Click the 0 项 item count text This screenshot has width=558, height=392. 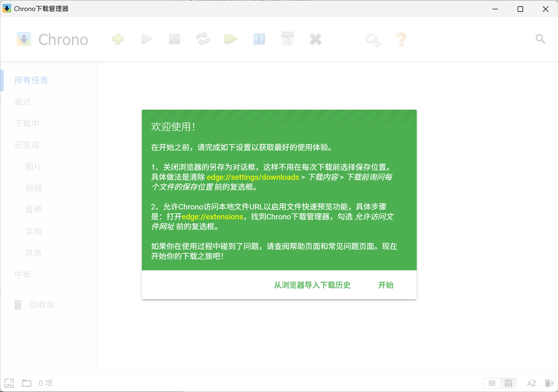46,383
